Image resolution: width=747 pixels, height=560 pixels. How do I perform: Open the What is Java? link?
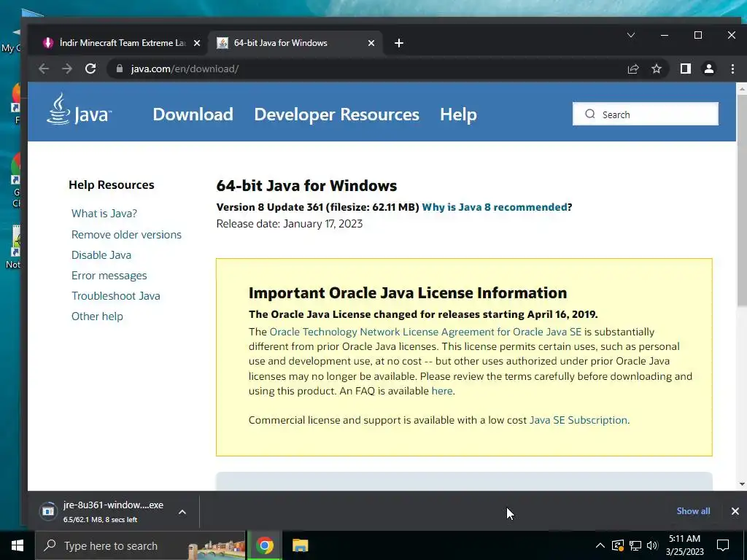pyautogui.click(x=104, y=214)
